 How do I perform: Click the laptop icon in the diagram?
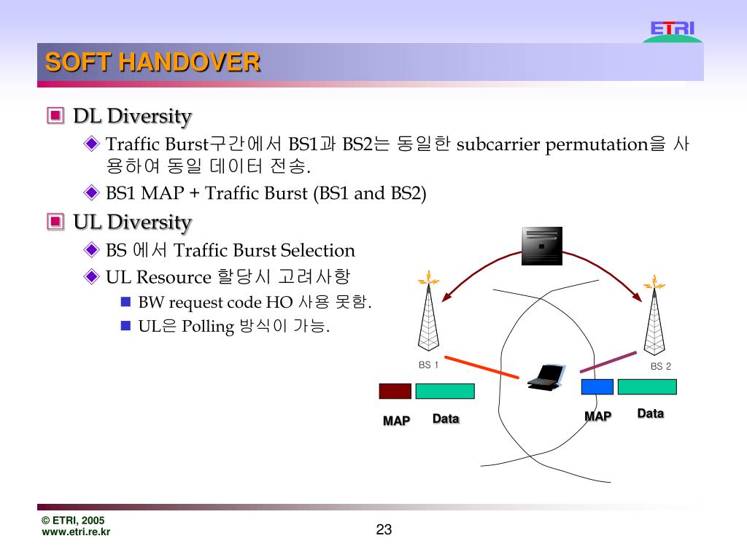[x=546, y=378]
